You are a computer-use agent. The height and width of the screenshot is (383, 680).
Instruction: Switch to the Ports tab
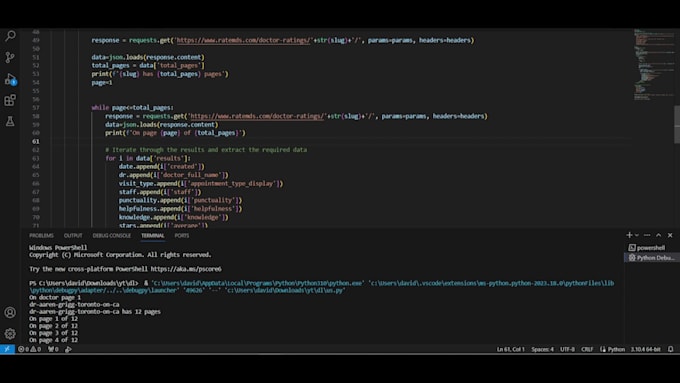pyautogui.click(x=182, y=236)
